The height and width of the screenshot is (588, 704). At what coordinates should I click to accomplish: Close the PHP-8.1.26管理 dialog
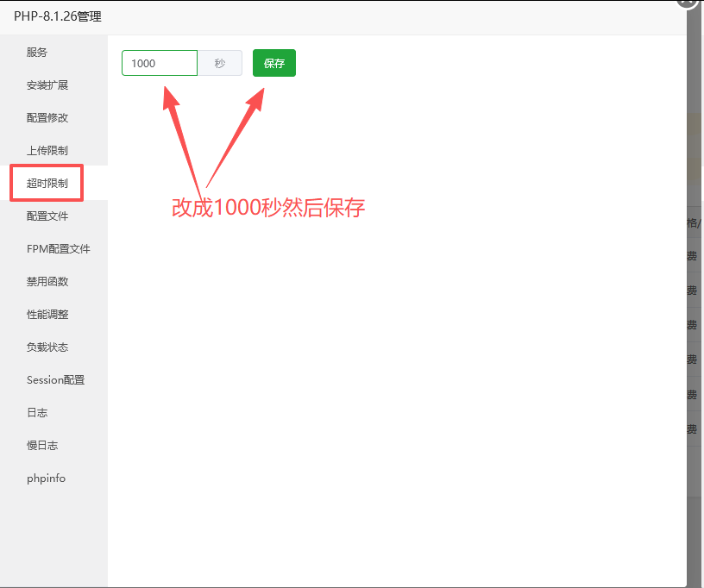coord(686,3)
